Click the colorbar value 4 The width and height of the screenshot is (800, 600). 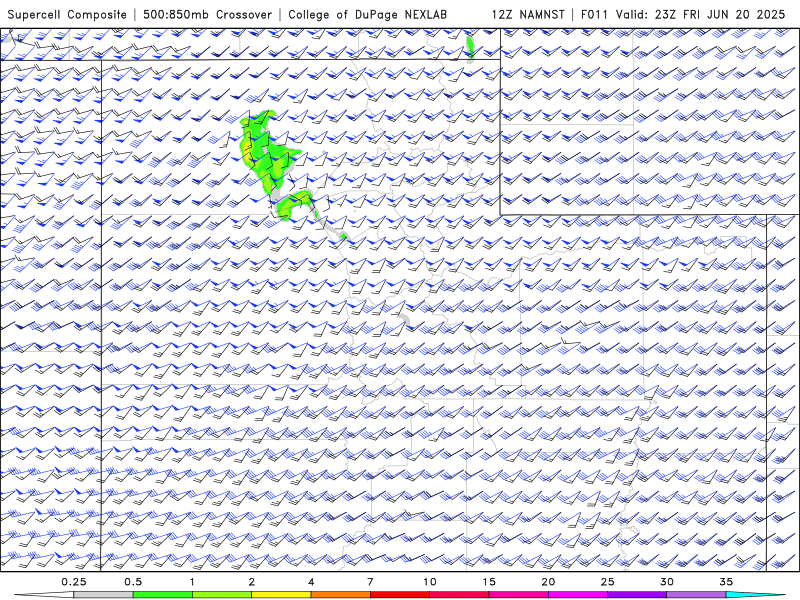[x=311, y=582]
